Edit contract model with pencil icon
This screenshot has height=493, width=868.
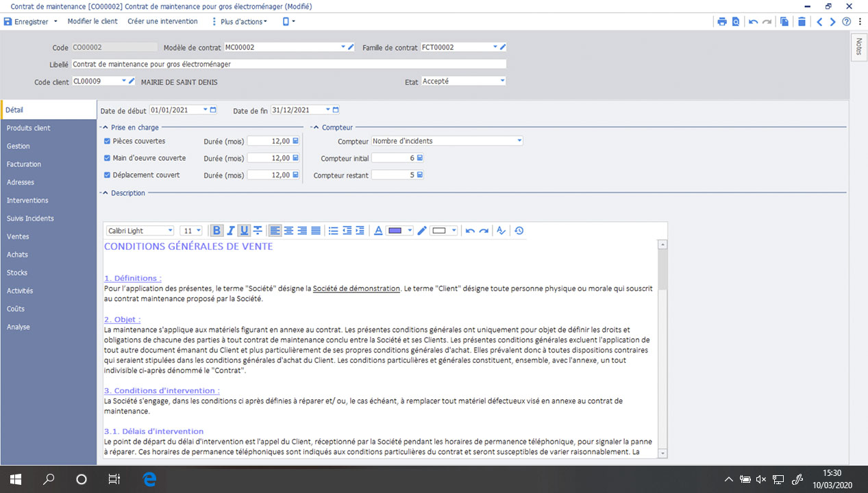351,47
